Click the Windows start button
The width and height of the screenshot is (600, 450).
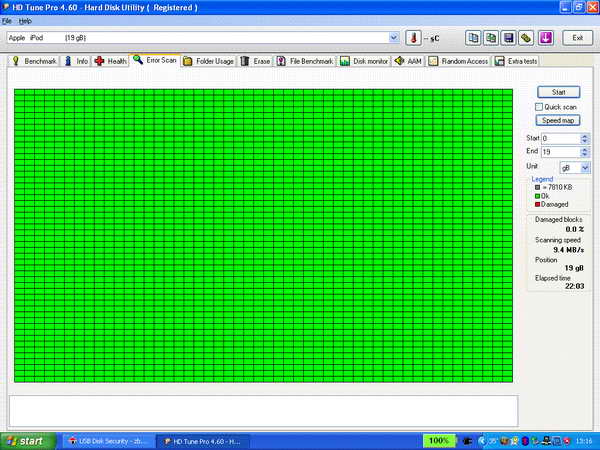25,441
